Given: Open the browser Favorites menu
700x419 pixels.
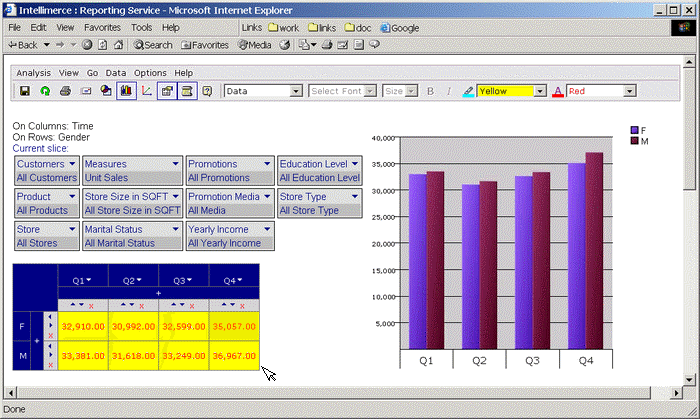Looking at the screenshot, I should (x=102, y=28).
